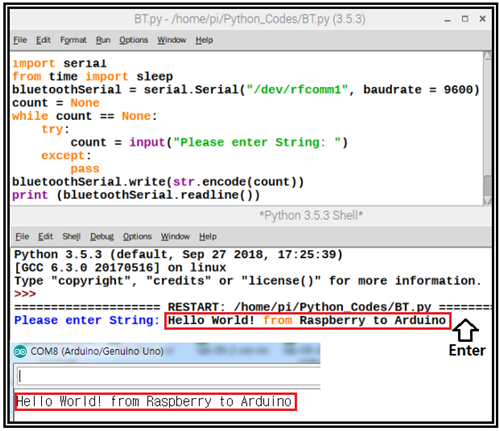Screen dimensions: 499x431
Task: Click the RESTART line in shell
Action: coord(253,307)
